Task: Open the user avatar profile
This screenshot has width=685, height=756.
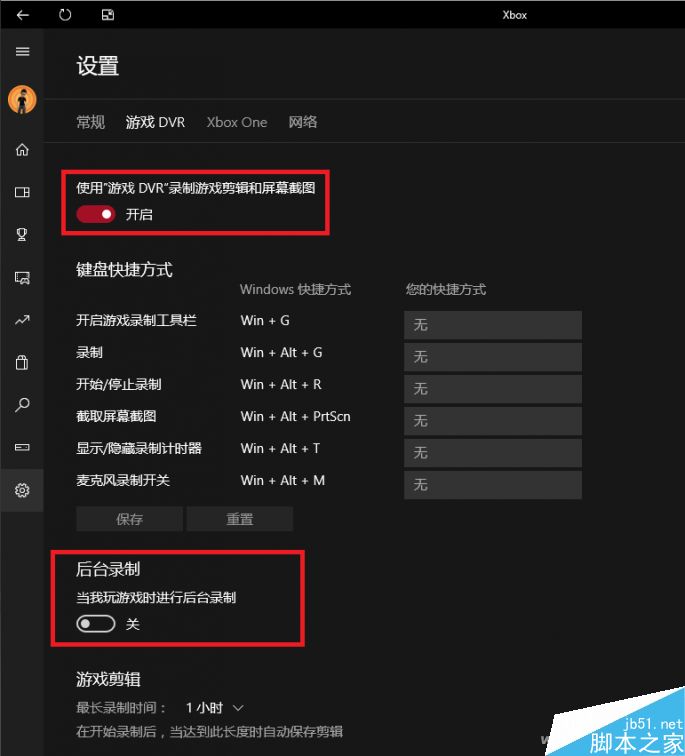Action: coord(22,100)
